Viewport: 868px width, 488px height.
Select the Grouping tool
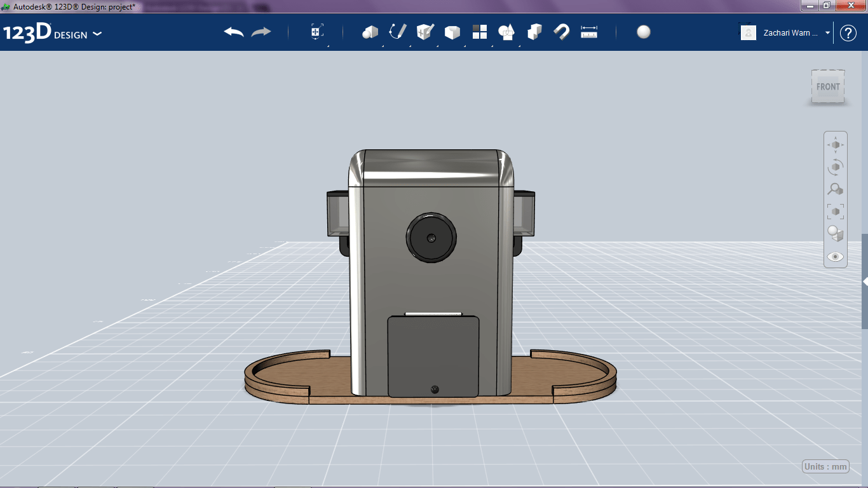(506, 32)
